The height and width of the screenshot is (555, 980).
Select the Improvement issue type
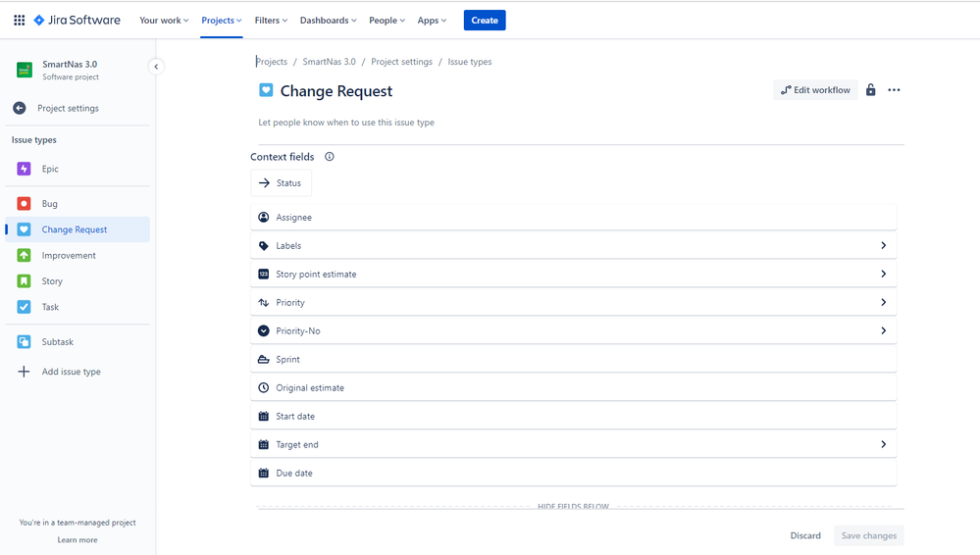(x=77, y=255)
